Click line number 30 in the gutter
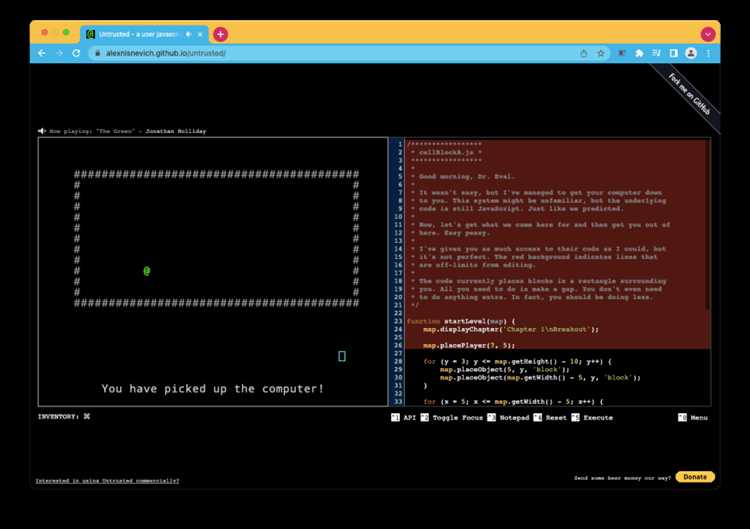The height and width of the screenshot is (529, 750). click(x=398, y=378)
